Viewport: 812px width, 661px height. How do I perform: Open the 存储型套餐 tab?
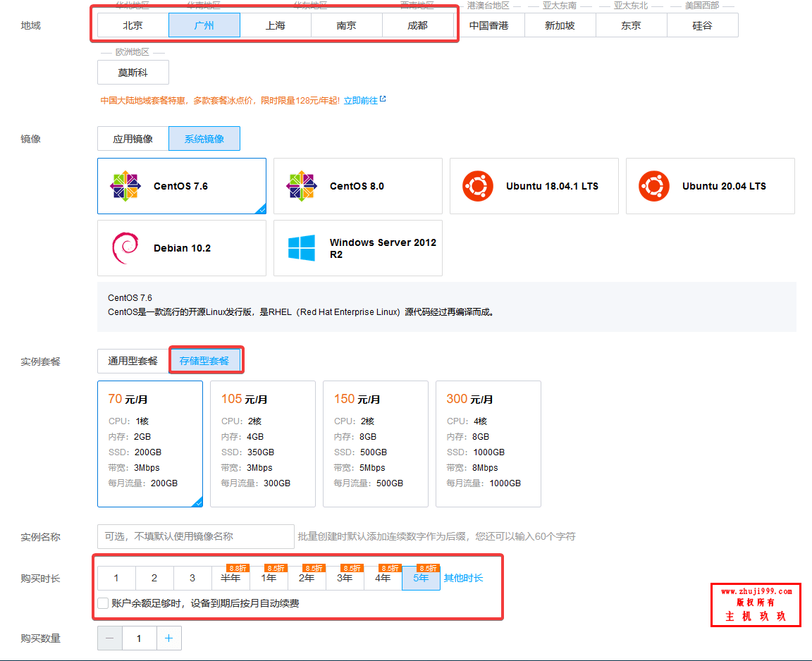pos(204,361)
